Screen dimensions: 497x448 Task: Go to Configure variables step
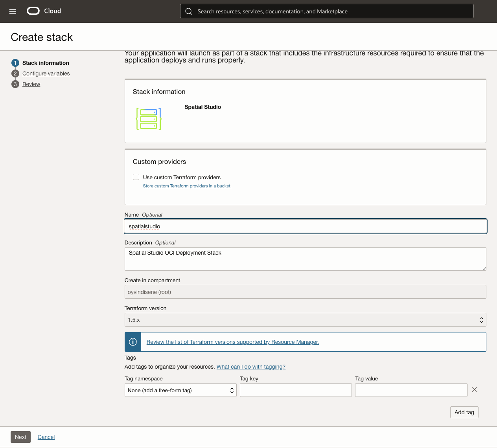pyautogui.click(x=46, y=73)
